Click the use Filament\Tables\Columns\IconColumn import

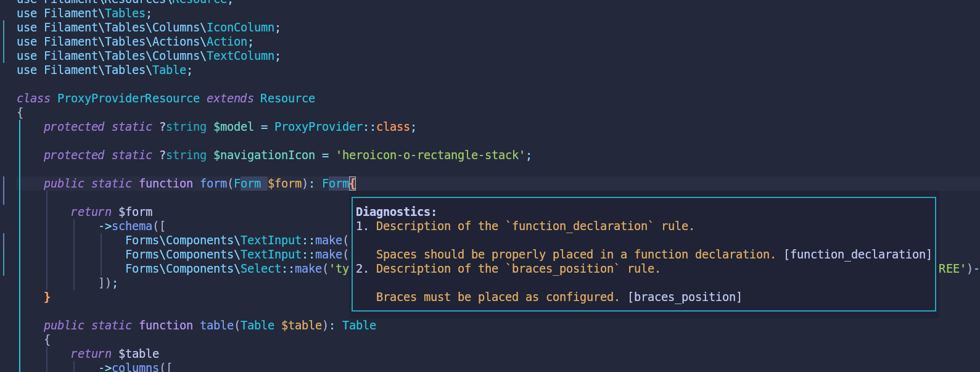[x=148, y=28]
